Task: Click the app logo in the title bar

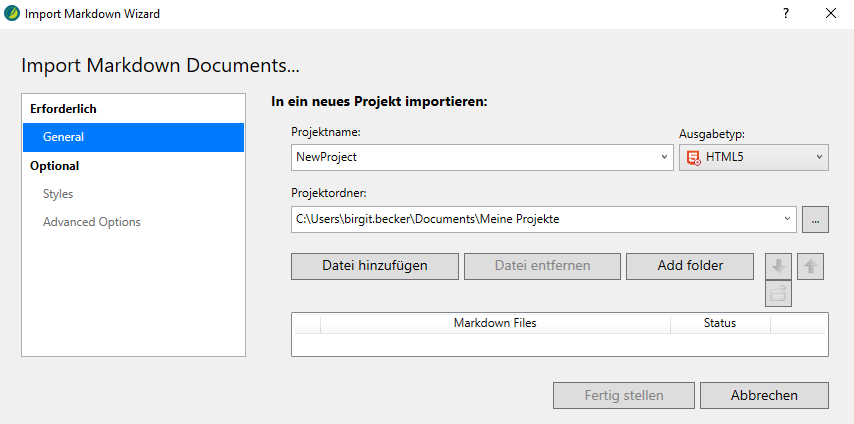Action: [12, 14]
